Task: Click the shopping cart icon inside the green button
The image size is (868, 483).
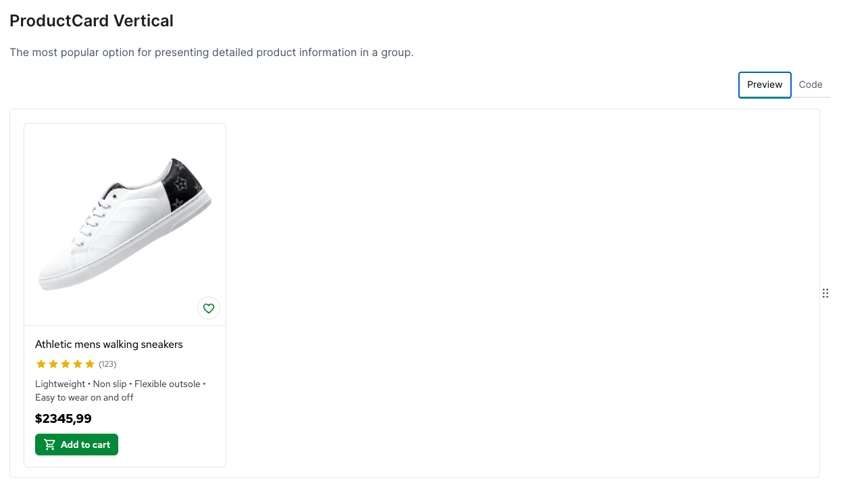Action: click(49, 444)
